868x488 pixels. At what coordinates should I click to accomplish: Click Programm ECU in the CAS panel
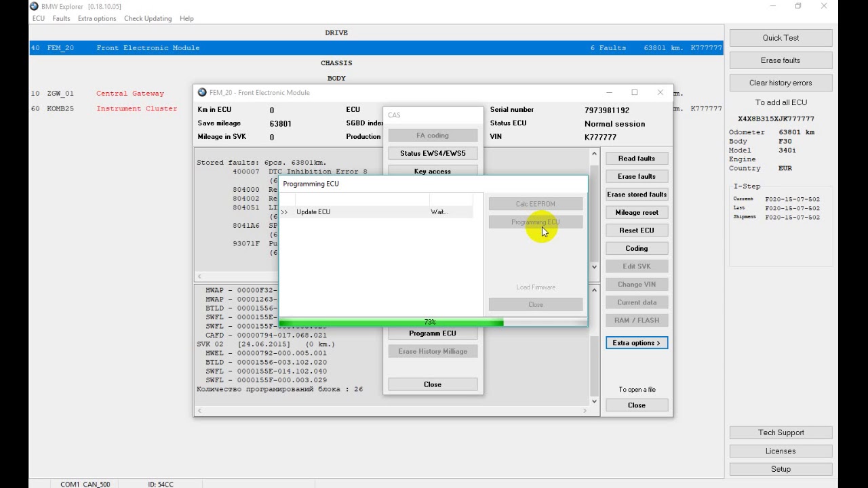pyautogui.click(x=433, y=333)
